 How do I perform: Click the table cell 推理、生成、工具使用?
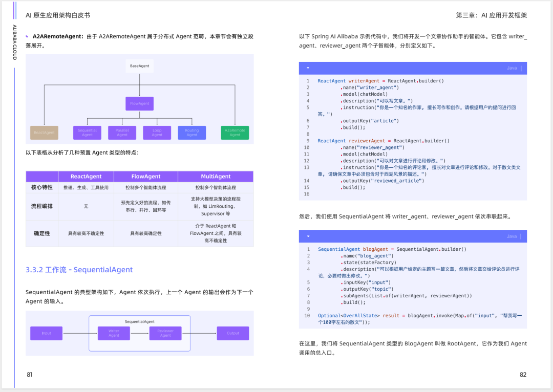point(86,187)
